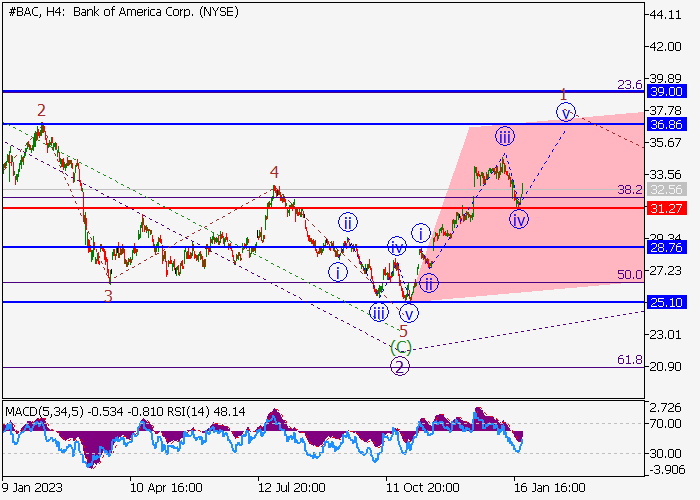Click the -3.906 indicator scale value
700x500 pixels.
665,470
